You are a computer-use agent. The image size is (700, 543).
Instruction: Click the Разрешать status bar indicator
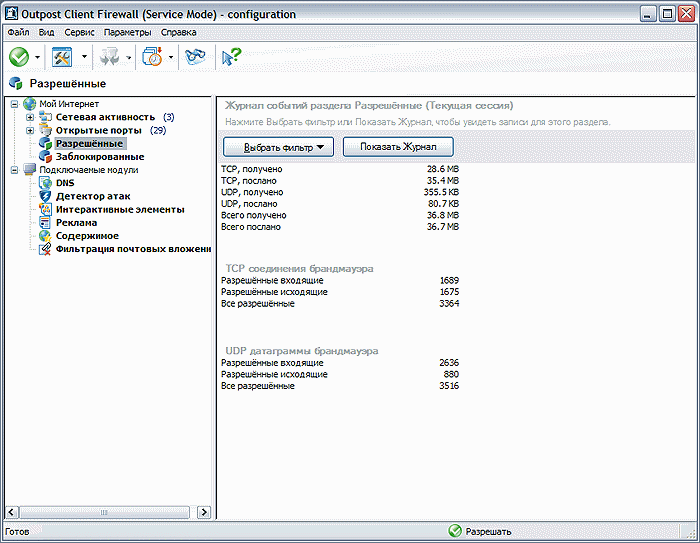tap(480, 531)
